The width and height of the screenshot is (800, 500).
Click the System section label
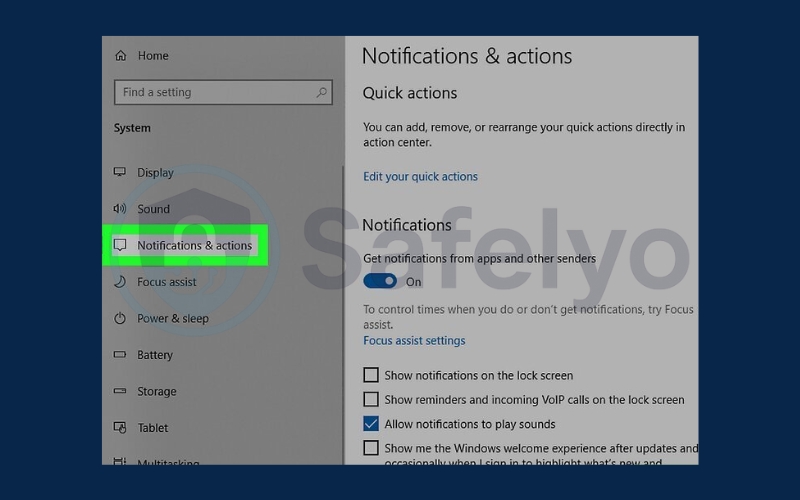coord(132,128)
